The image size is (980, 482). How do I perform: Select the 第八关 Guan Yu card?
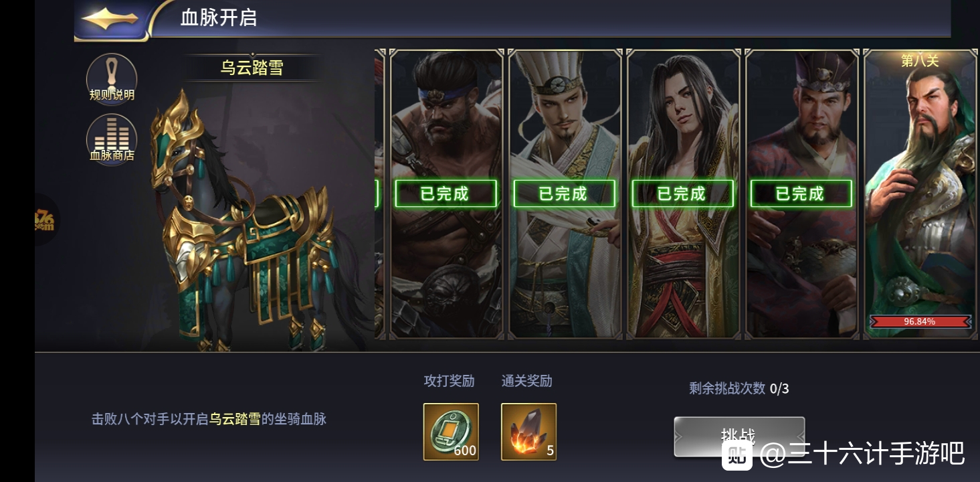(x=920, y=194)
